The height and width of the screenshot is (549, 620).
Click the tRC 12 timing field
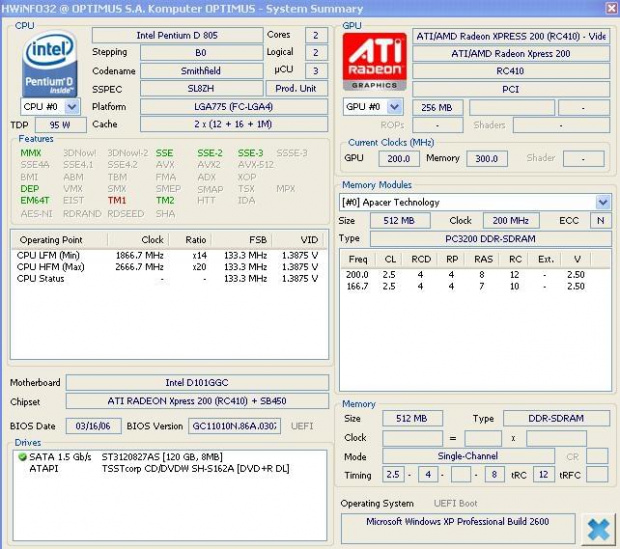[543, 474]
